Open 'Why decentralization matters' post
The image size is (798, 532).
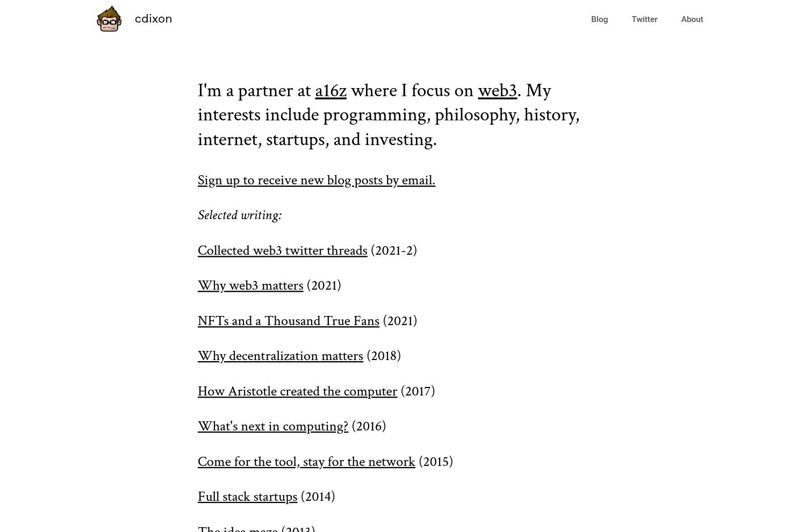point(280,356)
